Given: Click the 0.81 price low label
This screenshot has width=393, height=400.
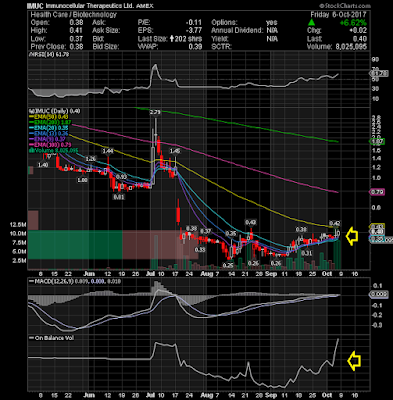Looking at the screenshot, I should [x=119, y=197].
